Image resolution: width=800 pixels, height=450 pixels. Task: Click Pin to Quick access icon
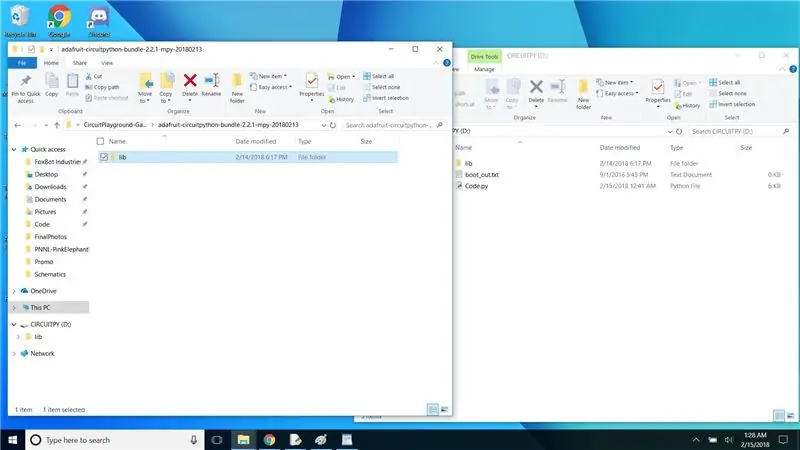point(26,81)
